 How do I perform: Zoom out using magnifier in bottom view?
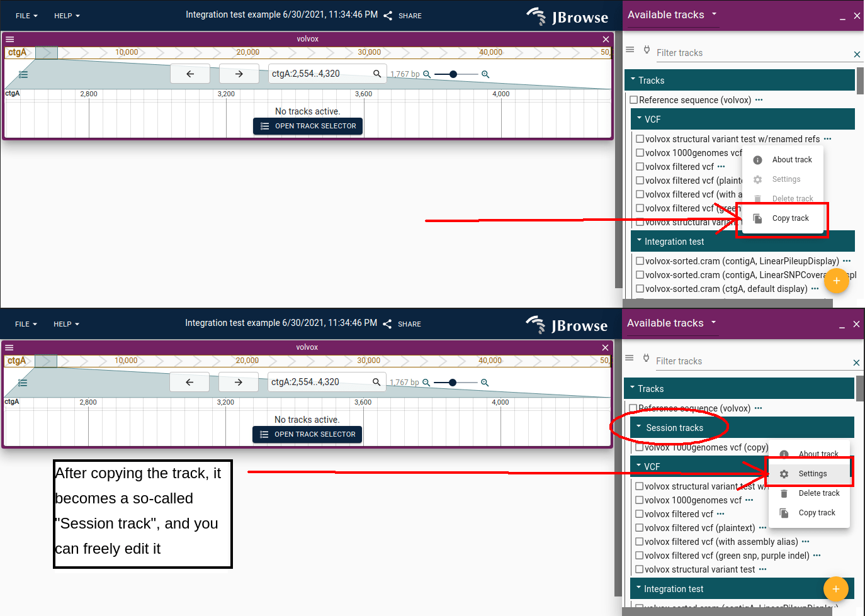426,383
